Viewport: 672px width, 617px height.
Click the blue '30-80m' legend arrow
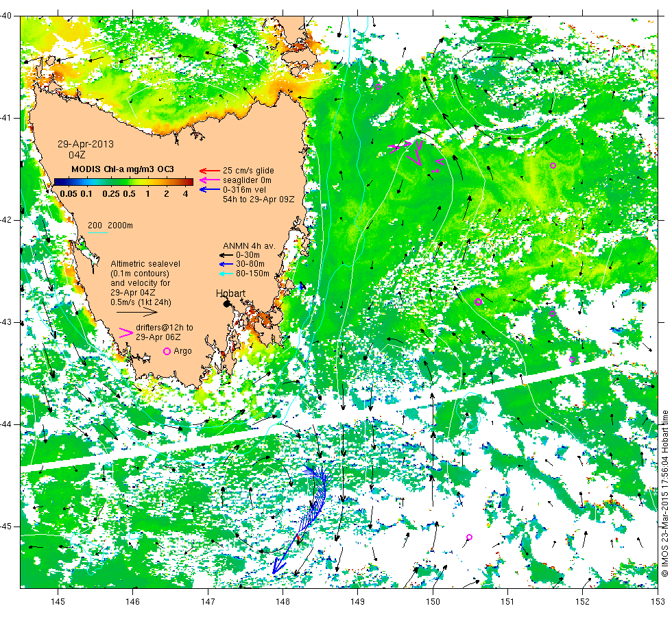click(x=226, y=264)
